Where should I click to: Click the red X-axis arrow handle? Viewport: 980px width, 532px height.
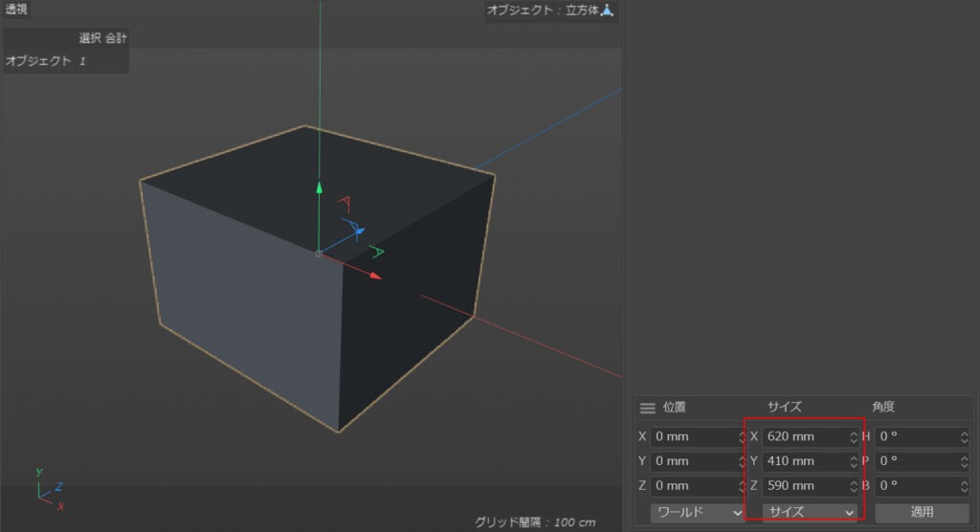(x=375, y=275)
